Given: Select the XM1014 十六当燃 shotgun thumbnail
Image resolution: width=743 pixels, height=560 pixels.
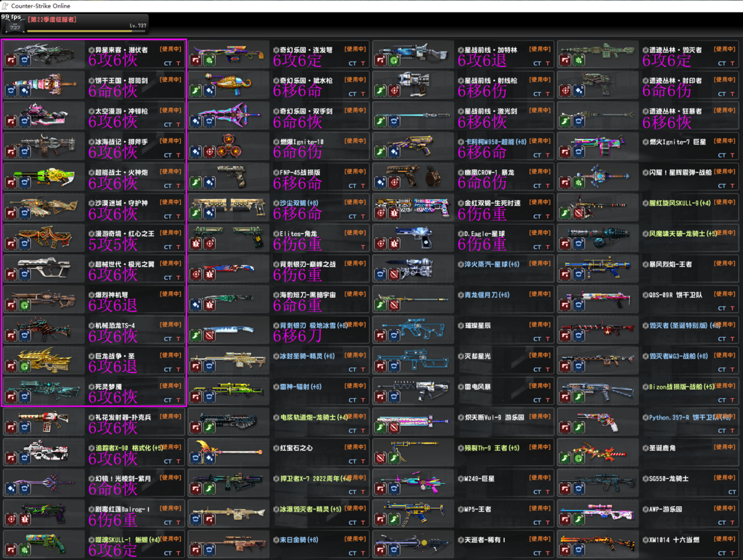Looking at the screenshot, I should pos(597,543).
